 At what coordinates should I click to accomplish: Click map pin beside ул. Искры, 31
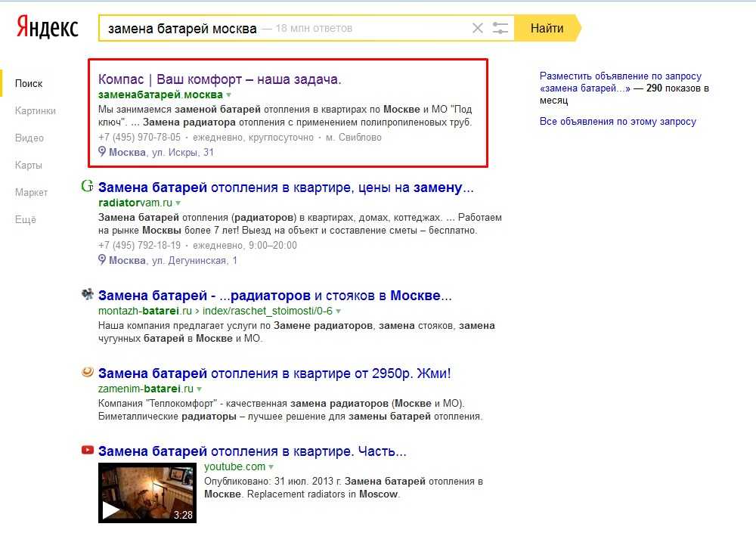[x=103, y=152]
